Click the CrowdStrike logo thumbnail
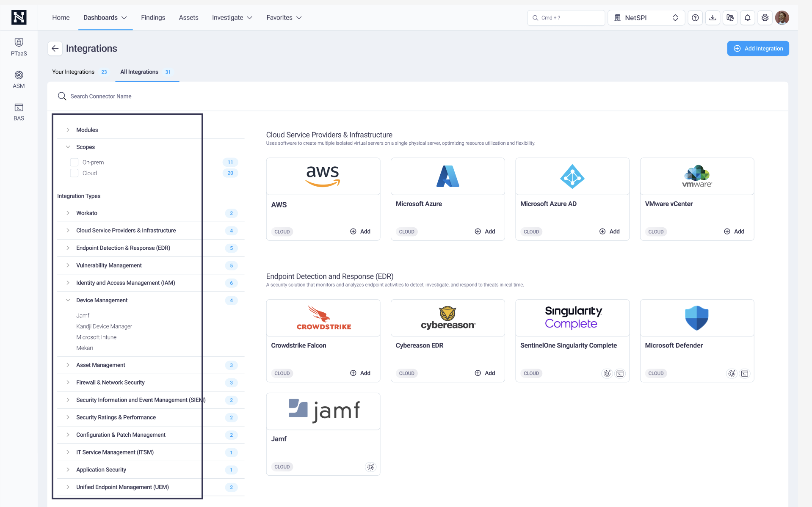The image size is (812, 507). pyautogui.click(x=323, y=318)
